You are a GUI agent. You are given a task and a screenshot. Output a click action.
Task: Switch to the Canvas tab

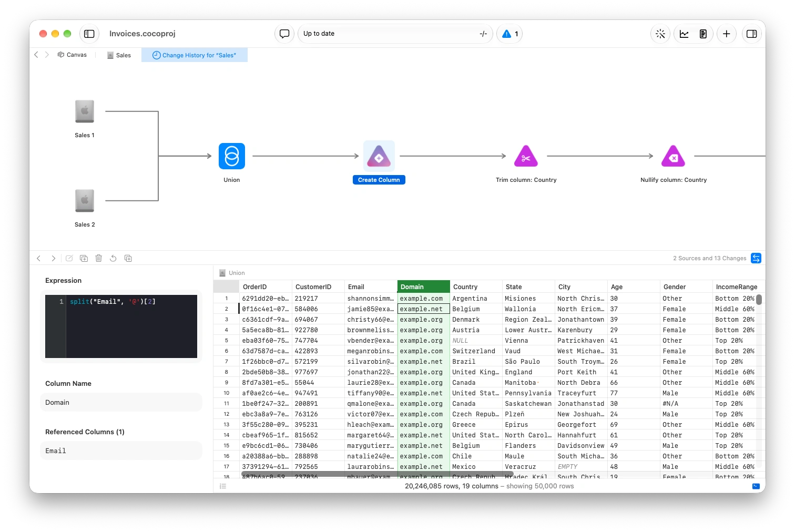click(73, 55)
